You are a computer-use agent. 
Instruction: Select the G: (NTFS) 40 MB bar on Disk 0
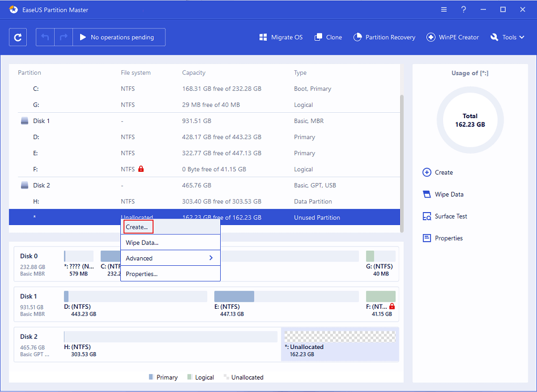[381, 256]
